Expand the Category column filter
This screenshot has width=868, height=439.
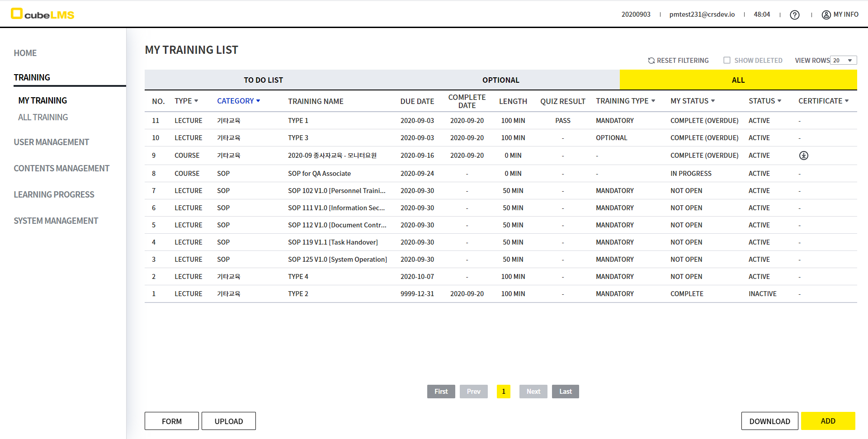[x=258, y=101]
